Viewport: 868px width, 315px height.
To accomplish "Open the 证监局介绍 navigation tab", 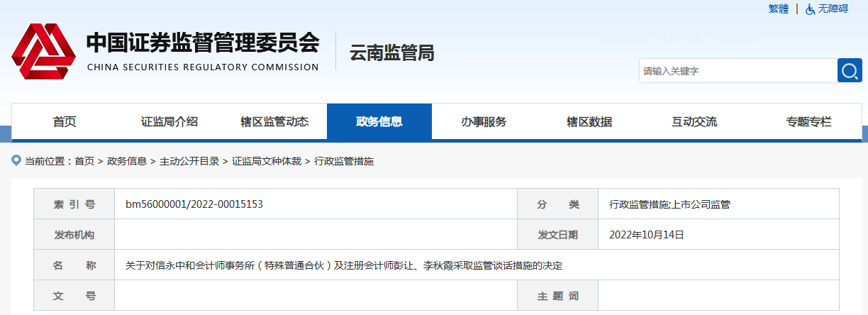I will (x=169, y=121).
